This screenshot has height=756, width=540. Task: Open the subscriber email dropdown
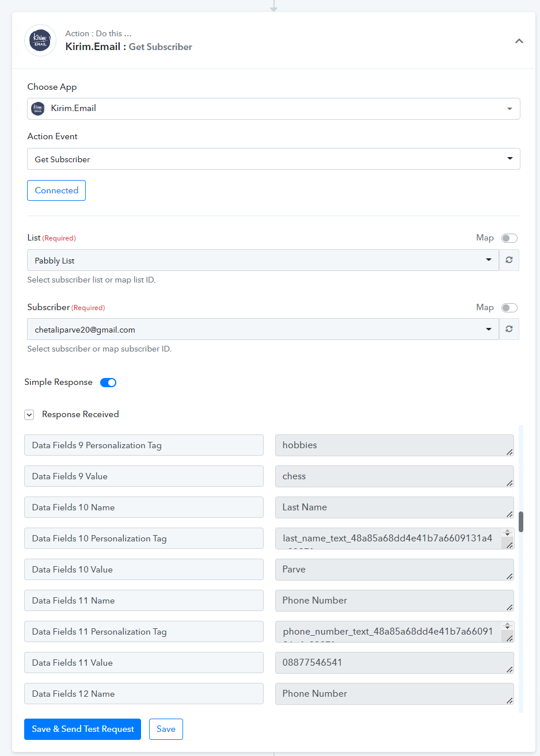pos(263,329)
